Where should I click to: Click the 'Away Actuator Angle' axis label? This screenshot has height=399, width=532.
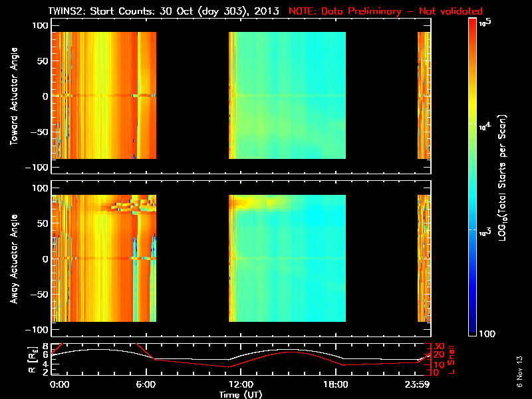[x=14, y=259]
